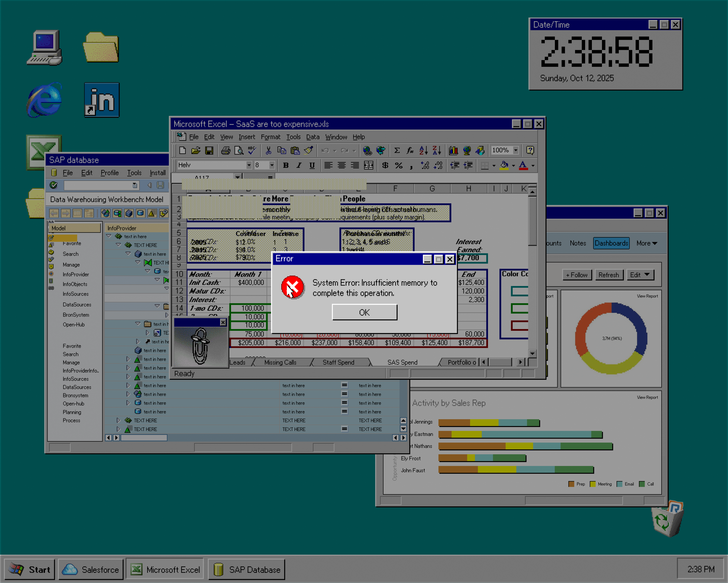Click the Print icon in Excel toolbar
This screenshot has height=583, width=728.
(226, 150)
